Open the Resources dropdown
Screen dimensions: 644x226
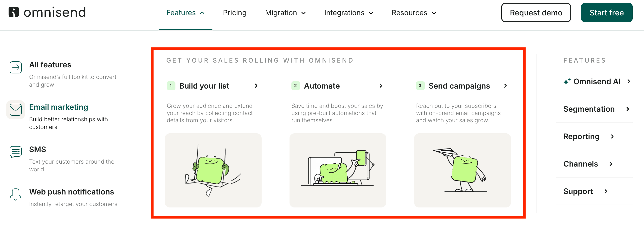[413, 13]
